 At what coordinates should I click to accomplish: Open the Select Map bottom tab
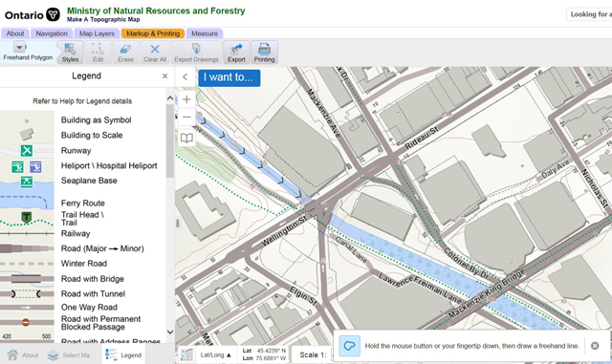click(x=71, y=355)
